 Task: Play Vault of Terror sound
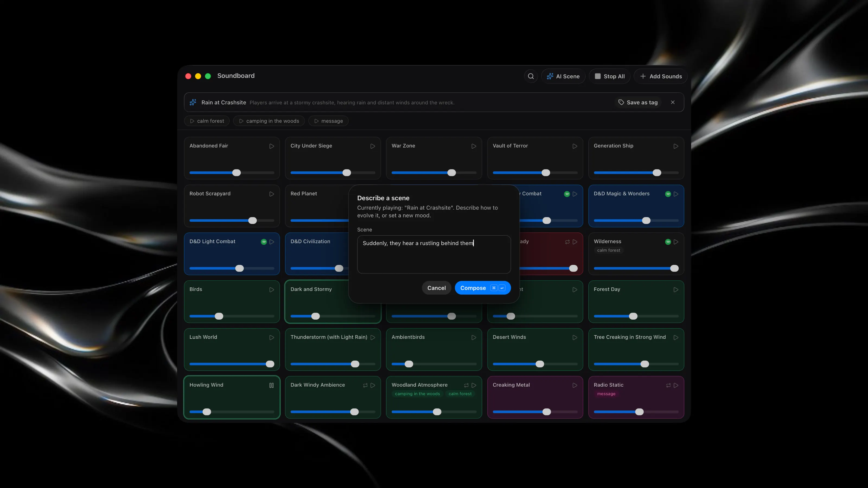pos(575,146)
